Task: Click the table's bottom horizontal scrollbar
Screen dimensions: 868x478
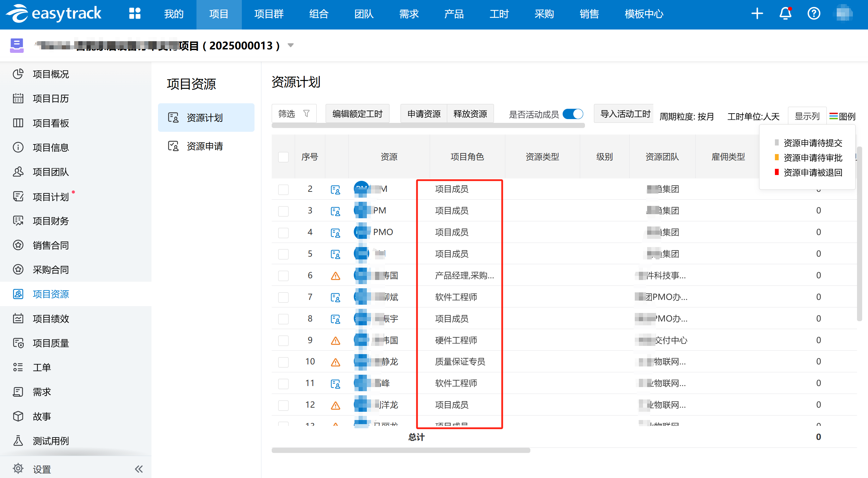Action: (x=401, y=450)
